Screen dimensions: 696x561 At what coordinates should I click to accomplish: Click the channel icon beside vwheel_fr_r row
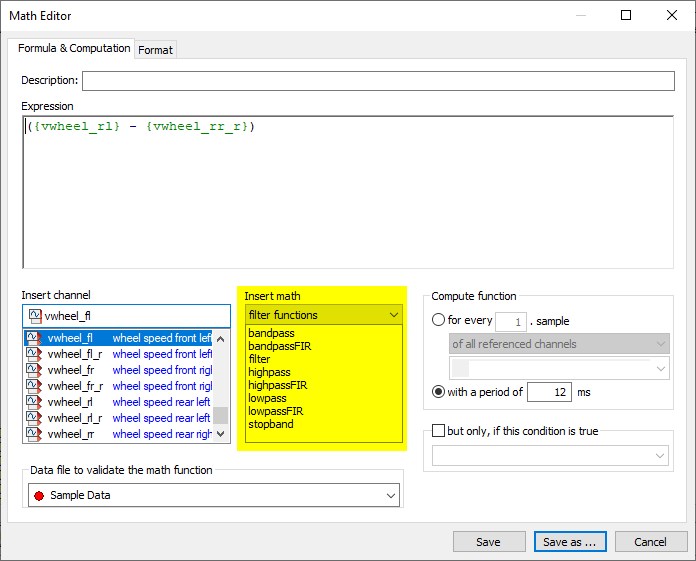(x=34, y=386)
